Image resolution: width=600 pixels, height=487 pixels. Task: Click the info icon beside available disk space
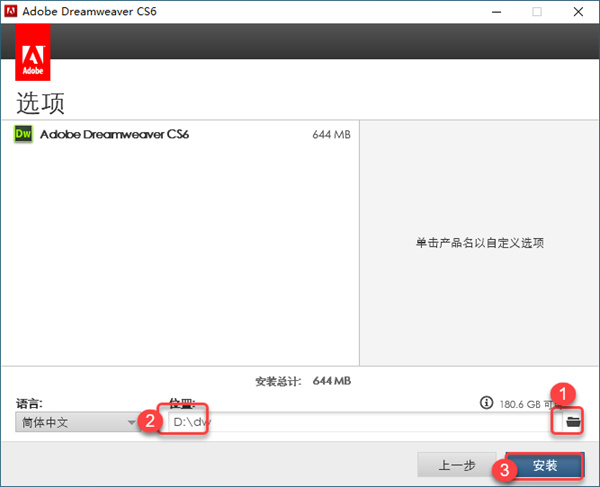pos(486,402)
